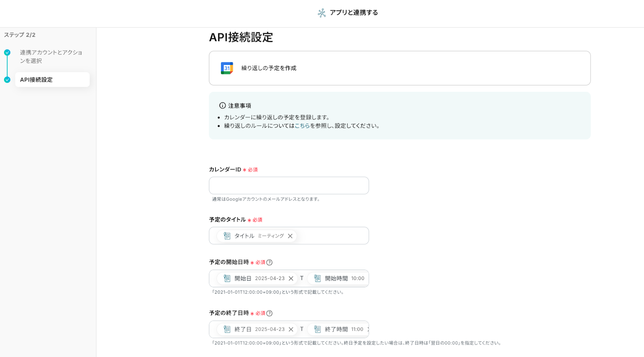Click the Google Calendar icon
644x357 pixels.
(227, 68)
